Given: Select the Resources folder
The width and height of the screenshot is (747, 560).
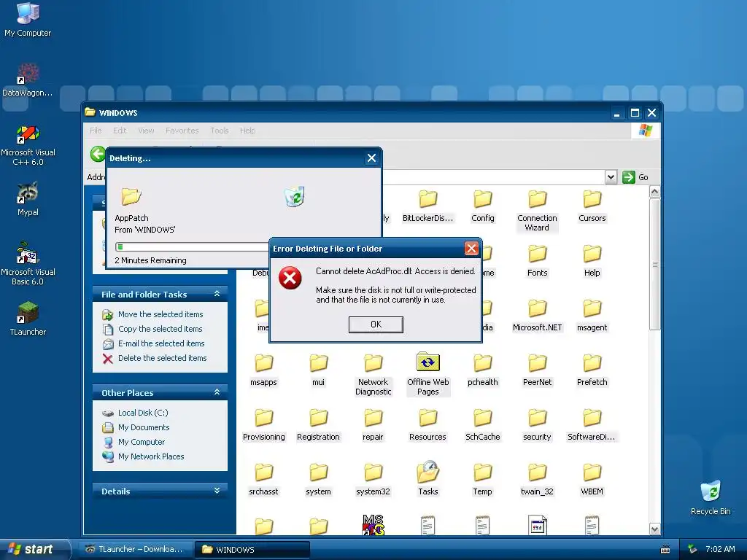Looking at the screenshot, I should (427, 425).
